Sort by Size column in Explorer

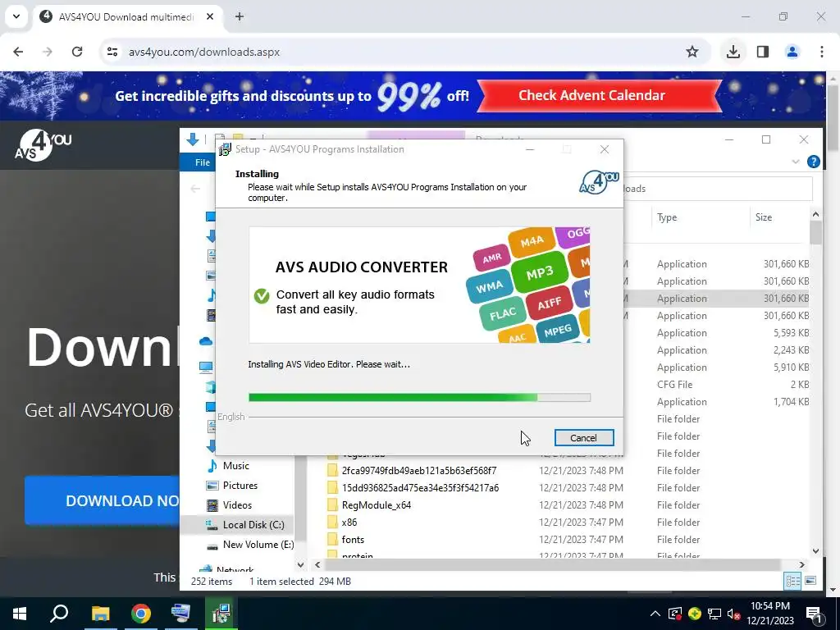coord(764,217)
